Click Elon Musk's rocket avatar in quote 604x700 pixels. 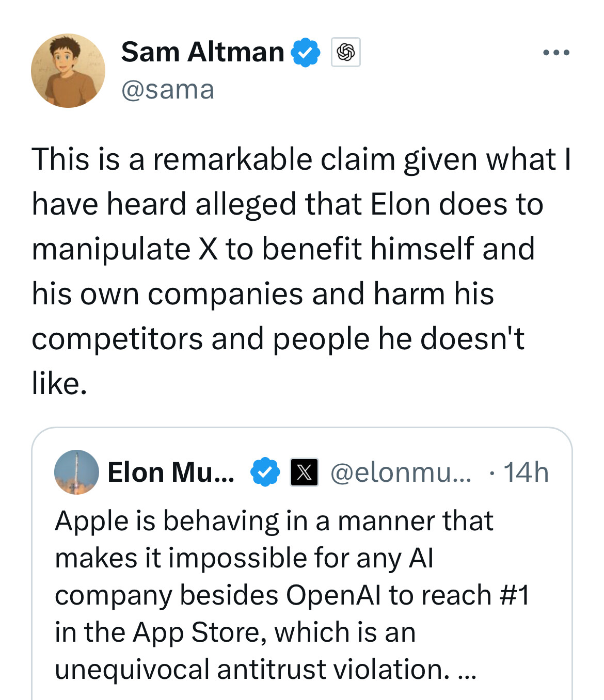(x=76, y=472)
